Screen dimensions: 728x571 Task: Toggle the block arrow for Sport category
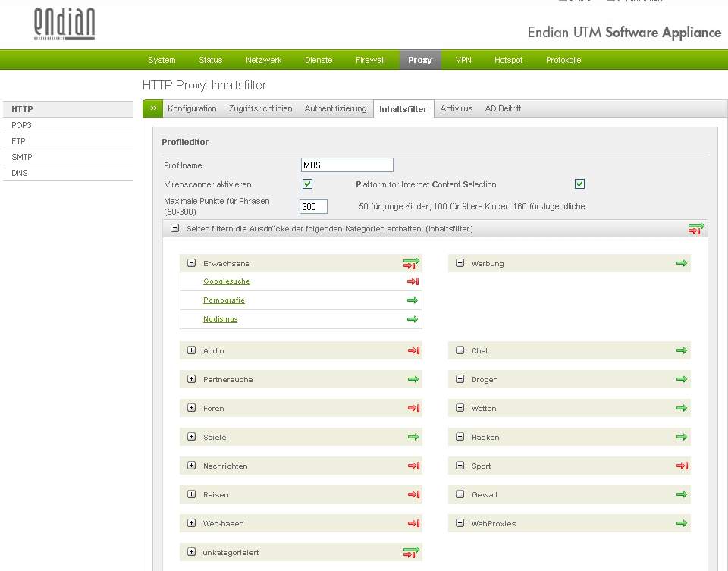(682, 466)
